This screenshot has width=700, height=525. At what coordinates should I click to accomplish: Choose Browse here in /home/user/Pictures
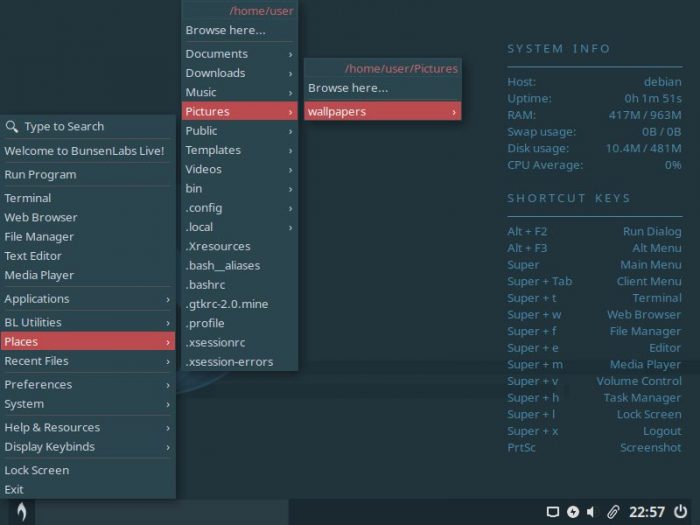point(348,88)
